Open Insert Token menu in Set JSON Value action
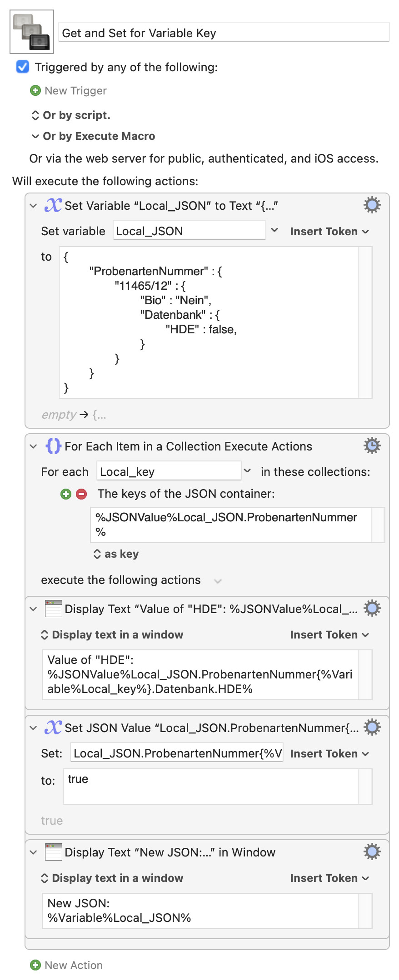This screenshot has width=399, height=980. [x=329, y=754]
